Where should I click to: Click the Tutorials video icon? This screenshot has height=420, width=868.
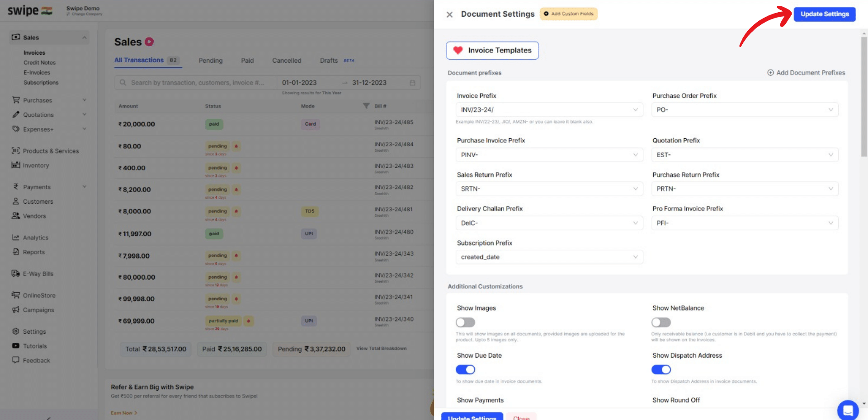[16, 345]
